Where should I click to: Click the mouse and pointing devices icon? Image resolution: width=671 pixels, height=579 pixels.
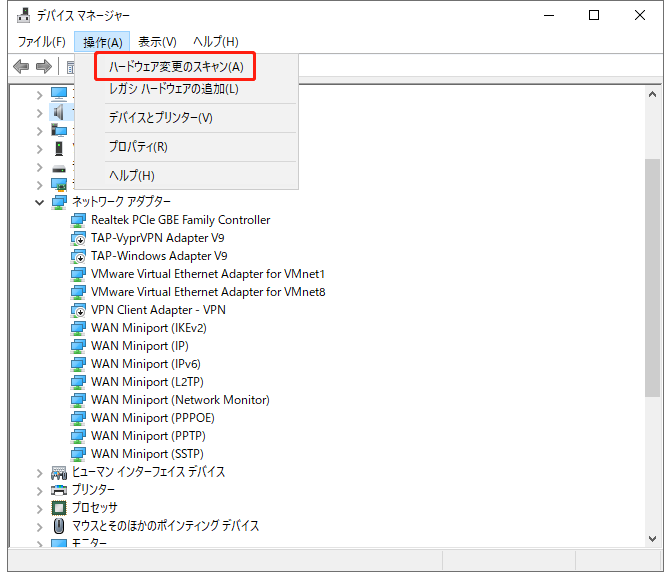[x=59, y=526]
